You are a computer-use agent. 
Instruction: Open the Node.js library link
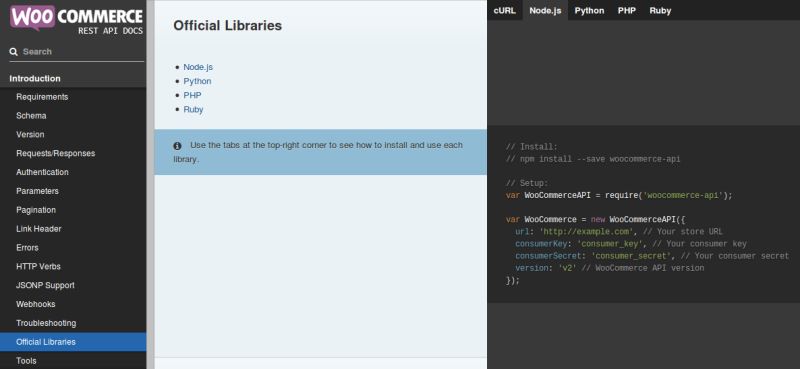point(198,67)
